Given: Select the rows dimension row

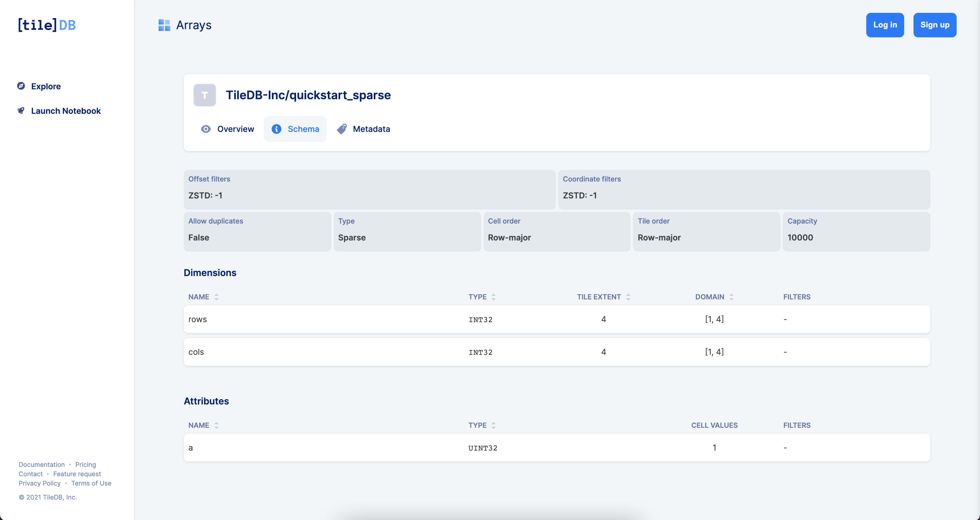Looking at the screenshot, I should point(556,319).
